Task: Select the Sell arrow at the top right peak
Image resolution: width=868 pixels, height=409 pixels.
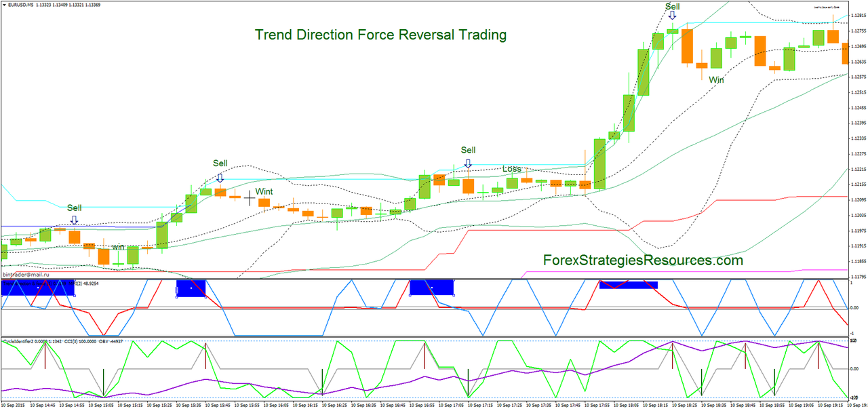Action: pyautogui.click(x=672, y=14)
